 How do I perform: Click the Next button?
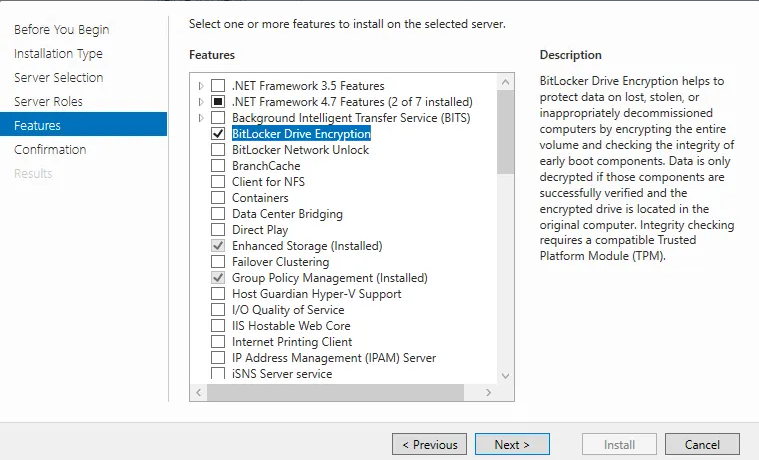point(511,444)
